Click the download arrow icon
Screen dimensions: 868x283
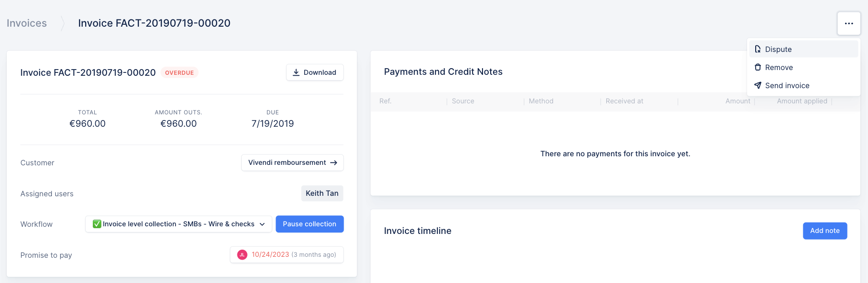tap(296, 72)
